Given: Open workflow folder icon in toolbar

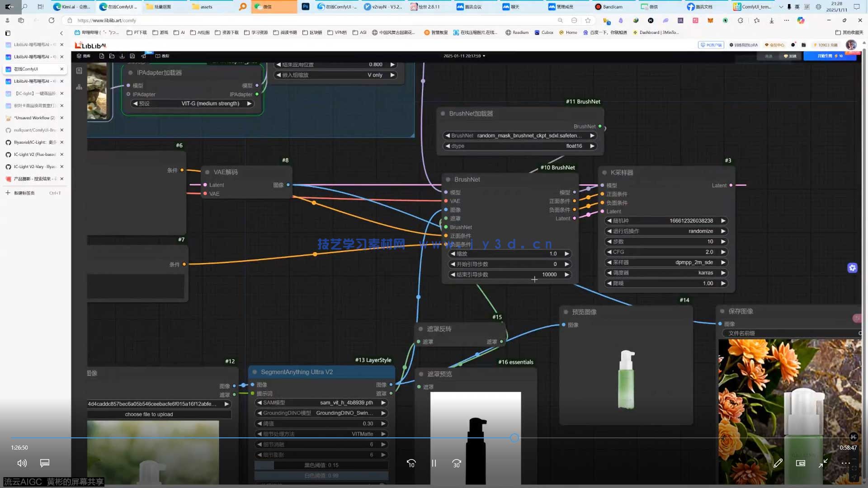Looking at the screenshot, I should [x=112, y=56].
